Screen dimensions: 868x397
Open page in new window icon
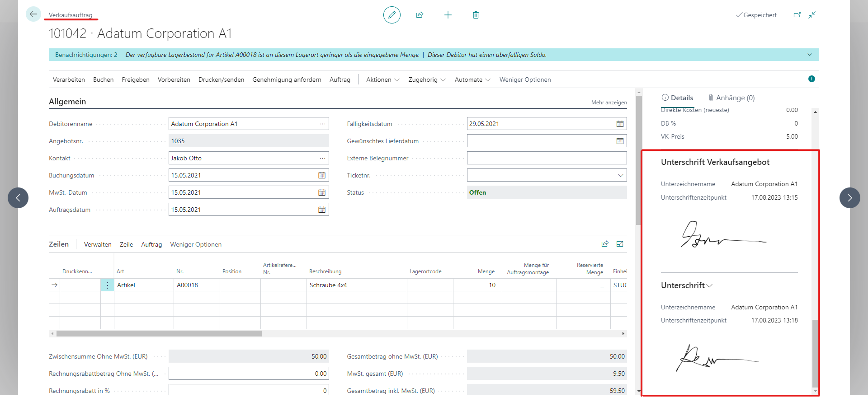point(797,15)
